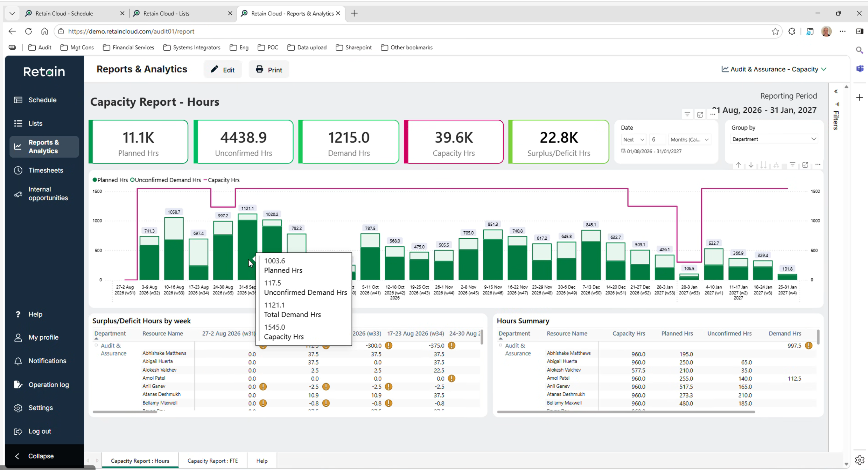Open the Audit & Assurance - Capacity report selector
This screenshot has height=470, width=868.
774,69
